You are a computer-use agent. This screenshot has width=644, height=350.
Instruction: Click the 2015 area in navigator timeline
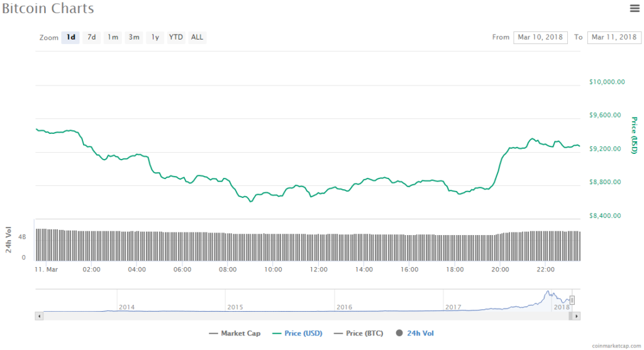[x=235, y=307]
